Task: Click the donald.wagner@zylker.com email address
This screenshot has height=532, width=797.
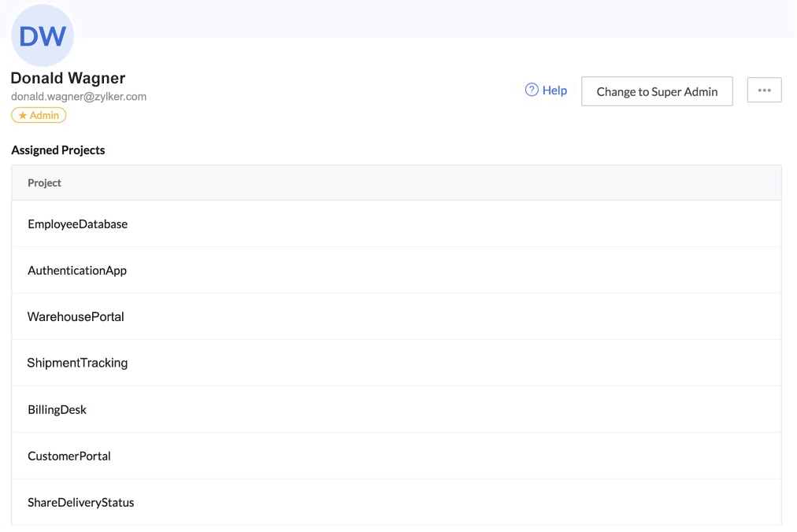Action: point(79,97)
